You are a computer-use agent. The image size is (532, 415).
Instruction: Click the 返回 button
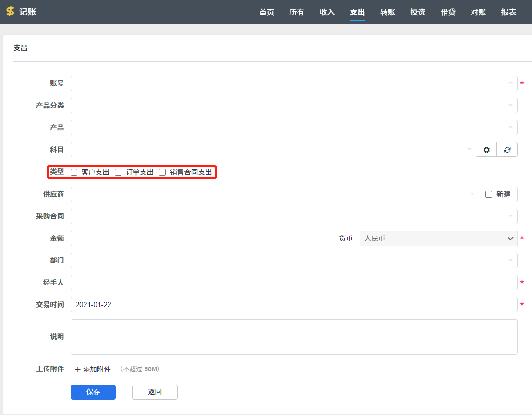point(155,392)
